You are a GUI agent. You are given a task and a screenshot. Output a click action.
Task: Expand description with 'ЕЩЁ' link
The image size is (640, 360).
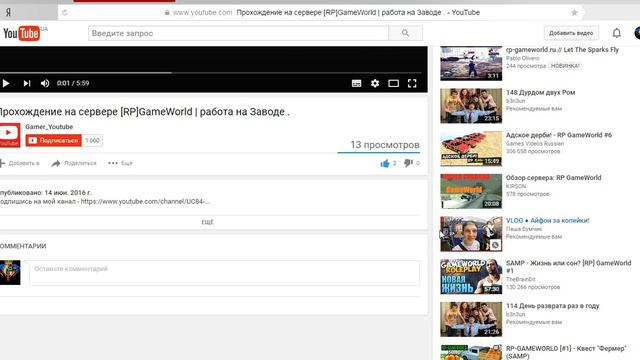tap(207, 222)
